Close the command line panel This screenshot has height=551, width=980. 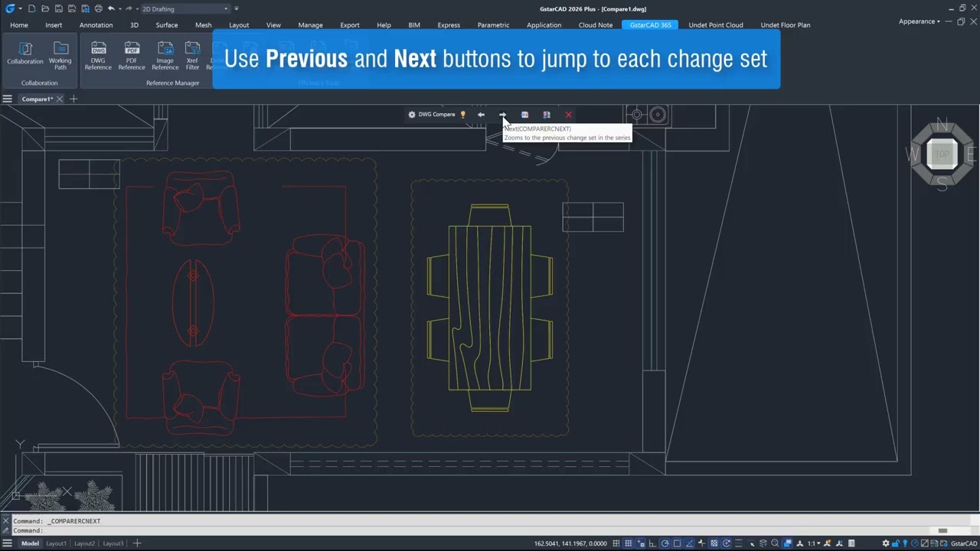coord(6,520)
